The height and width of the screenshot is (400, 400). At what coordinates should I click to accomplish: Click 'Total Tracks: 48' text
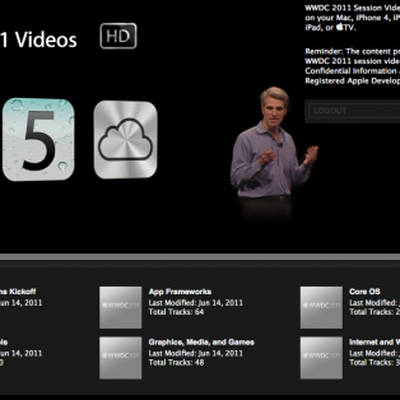(176, 362)
